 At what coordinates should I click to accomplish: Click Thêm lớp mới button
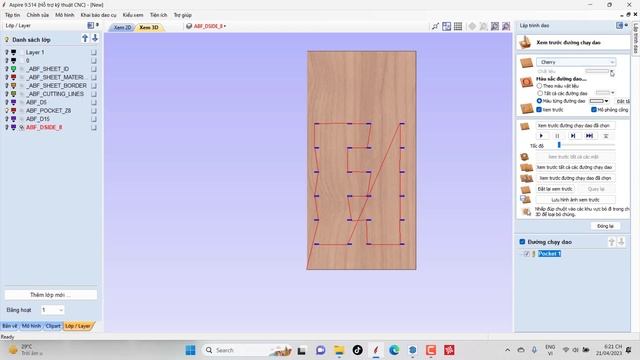click(51, 295)
